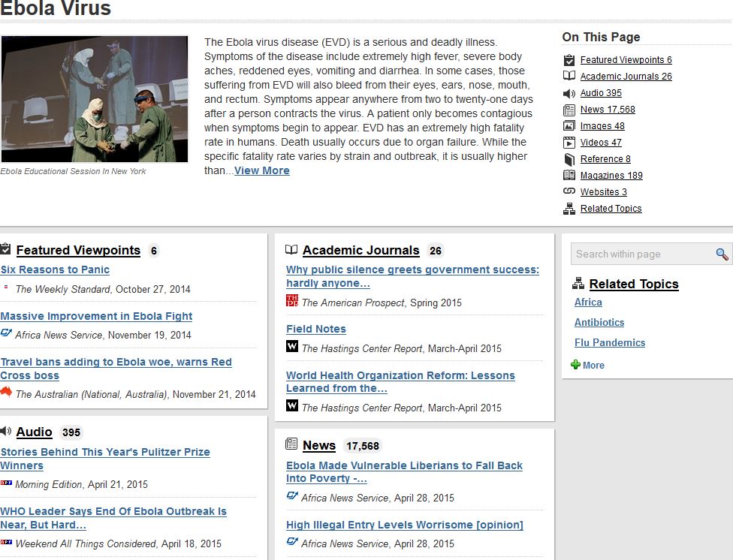
Task: Click the Ebola Educational Session photo
Action: point(95,99)
